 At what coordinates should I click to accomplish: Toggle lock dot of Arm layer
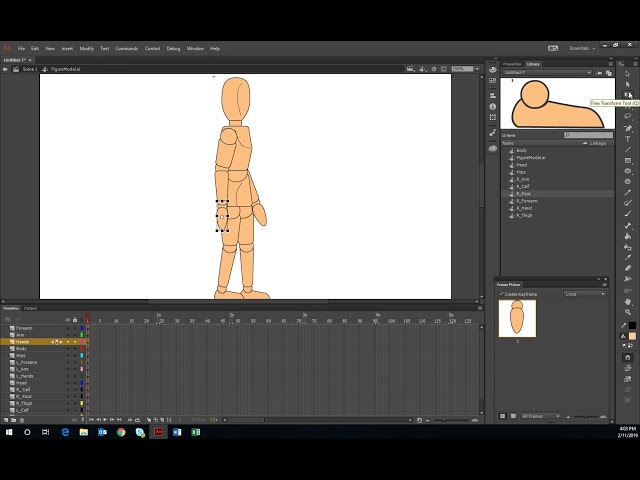click(x=75, y=335)
